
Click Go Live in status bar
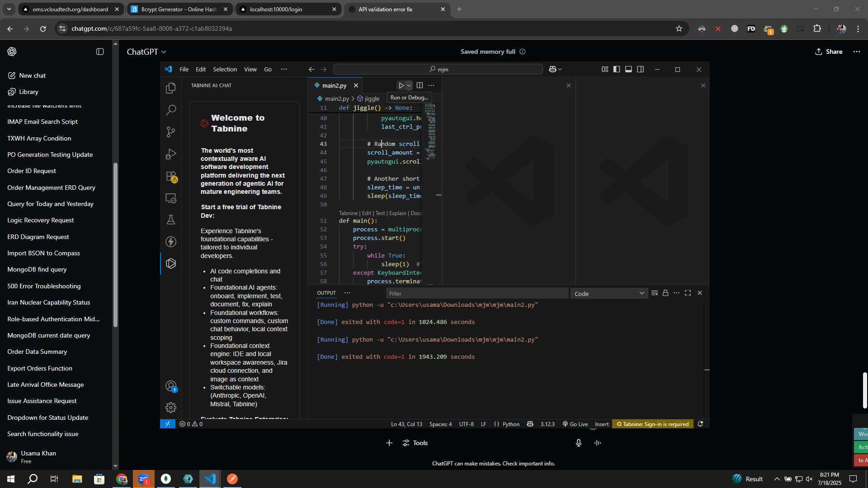coord(575,424)
